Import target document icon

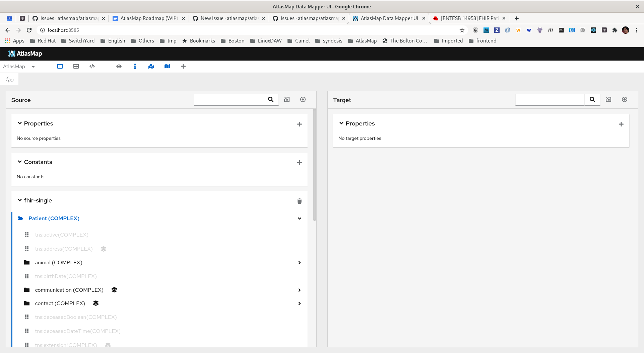tap(608, 99)
